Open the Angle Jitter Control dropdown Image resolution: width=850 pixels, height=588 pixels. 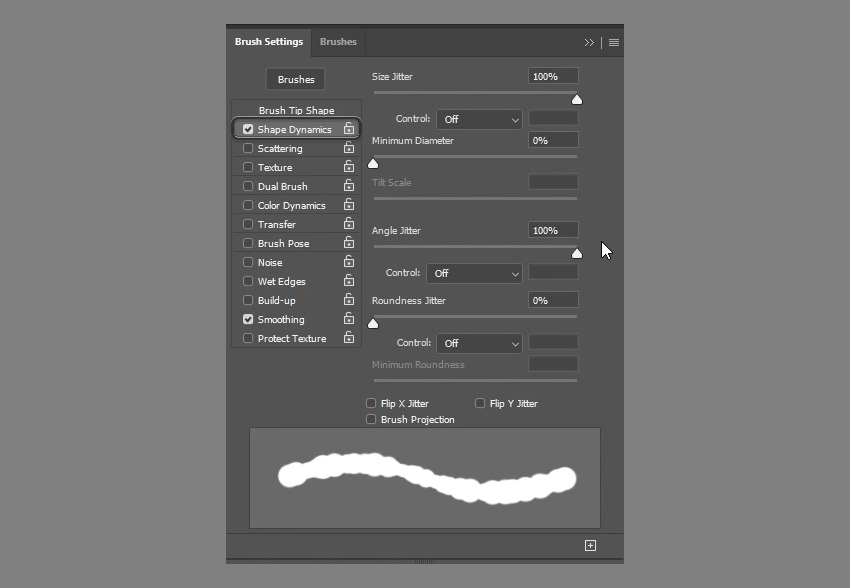[x=474, y=273]
